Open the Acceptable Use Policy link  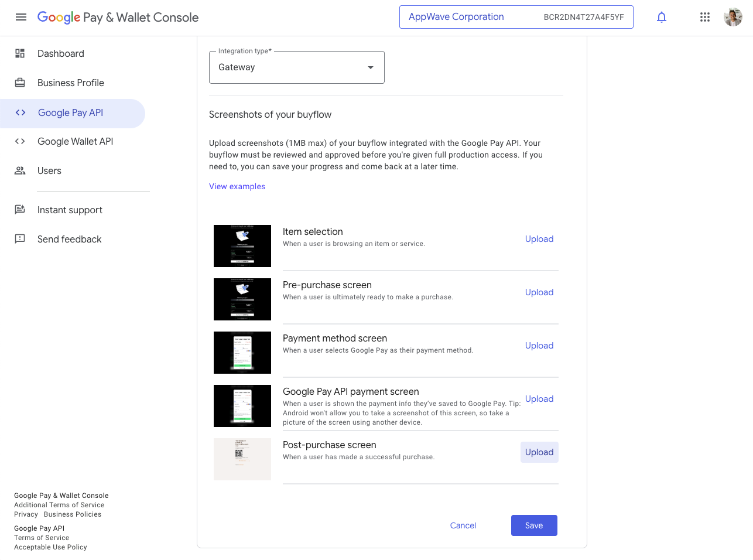click(50, 547)
